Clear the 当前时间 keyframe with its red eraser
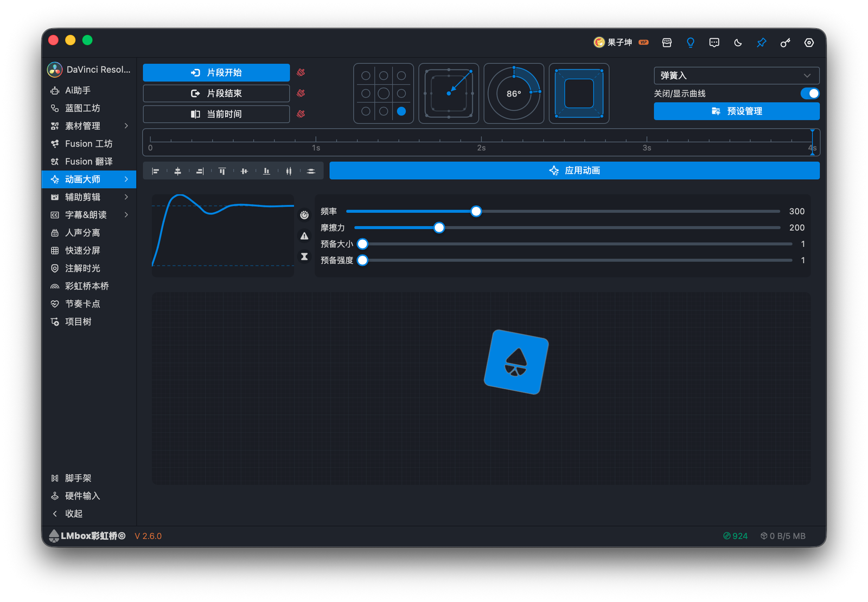The width and height of the screenshot is (868, 602). tap(301, 113)
